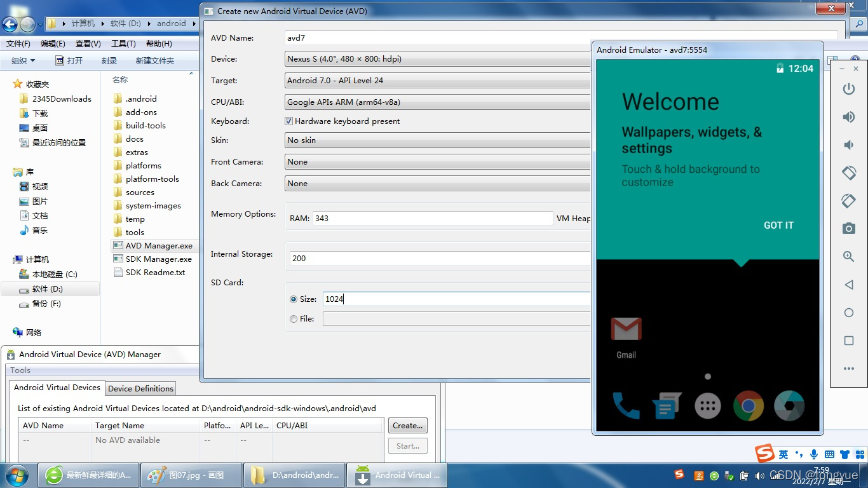Toggle Sogou punctuation mode indicator
Viewport: 868px width, 488px height.
[x=799, y=454]
